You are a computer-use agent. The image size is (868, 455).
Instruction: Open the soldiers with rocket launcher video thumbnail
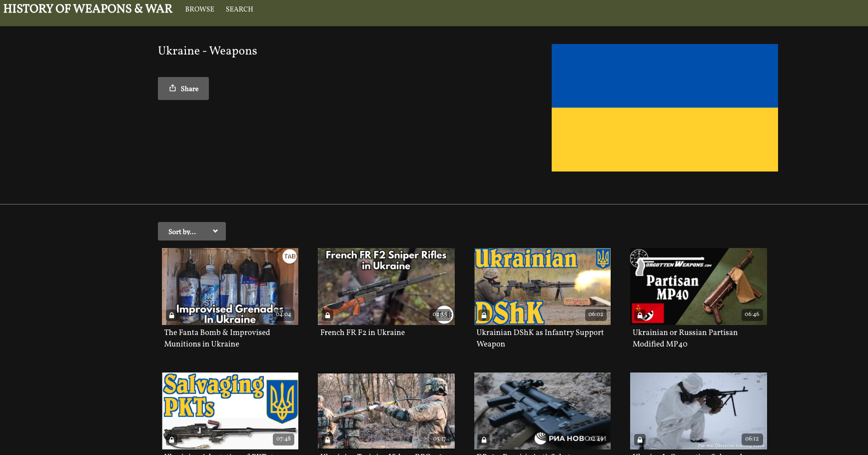[x=386, y=410]
